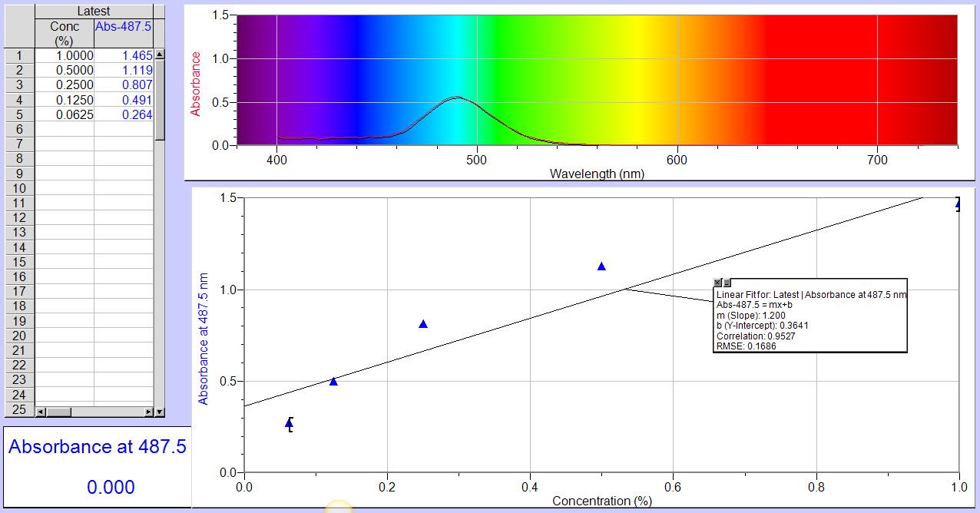Select the Conc (%) column header
The image size is (980, 513).
pos(65,31)
